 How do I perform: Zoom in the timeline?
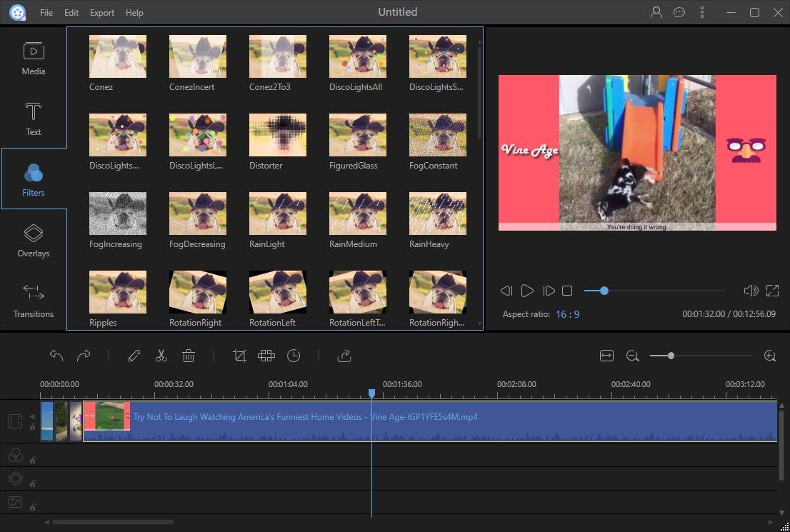770,356
